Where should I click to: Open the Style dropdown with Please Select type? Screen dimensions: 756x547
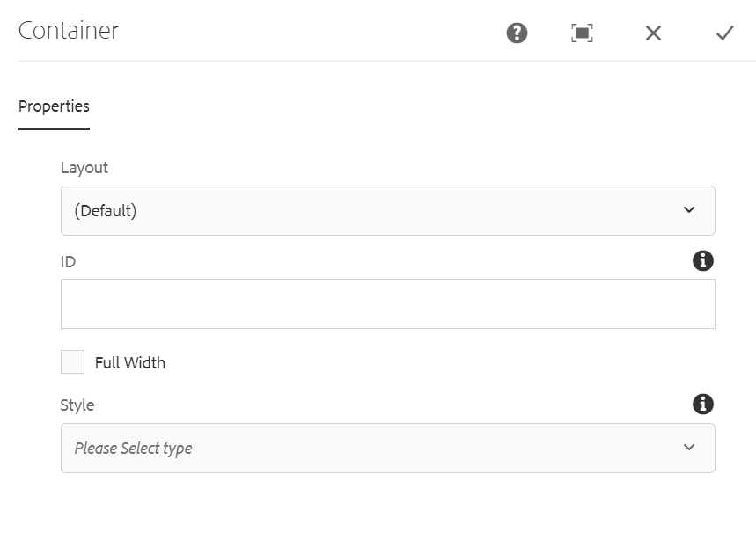387,449
